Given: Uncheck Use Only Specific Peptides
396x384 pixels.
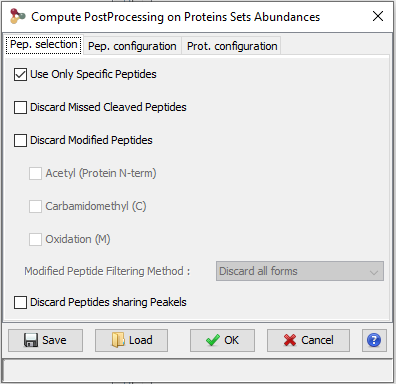Looking at the screenshot, I should tap(20, 74).
